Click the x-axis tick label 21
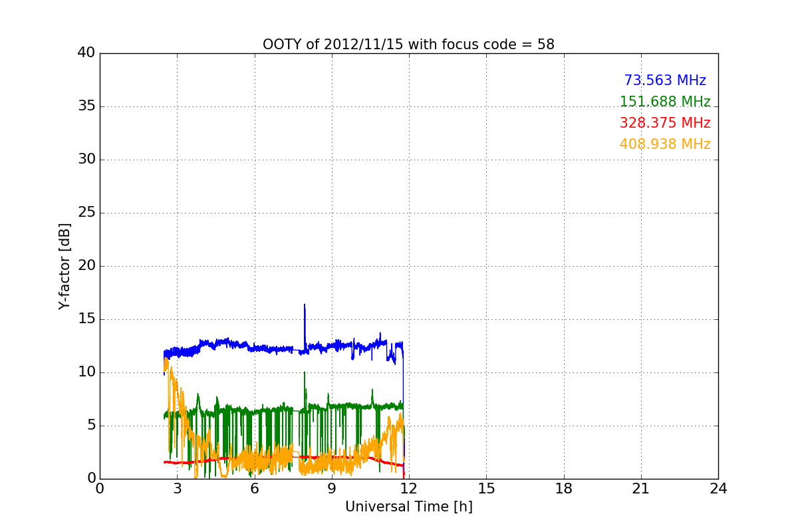 pos(641,489)
